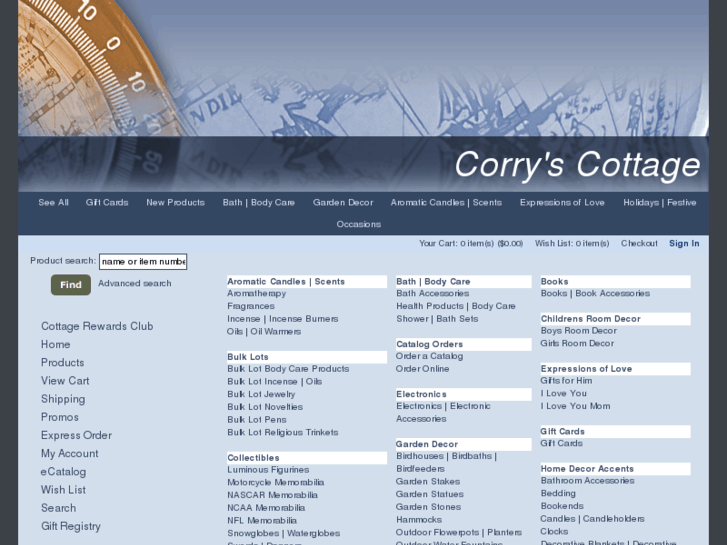Open NASCAR Memorabilia subcategory
727x545 pixels.
(x=273, y=495)
